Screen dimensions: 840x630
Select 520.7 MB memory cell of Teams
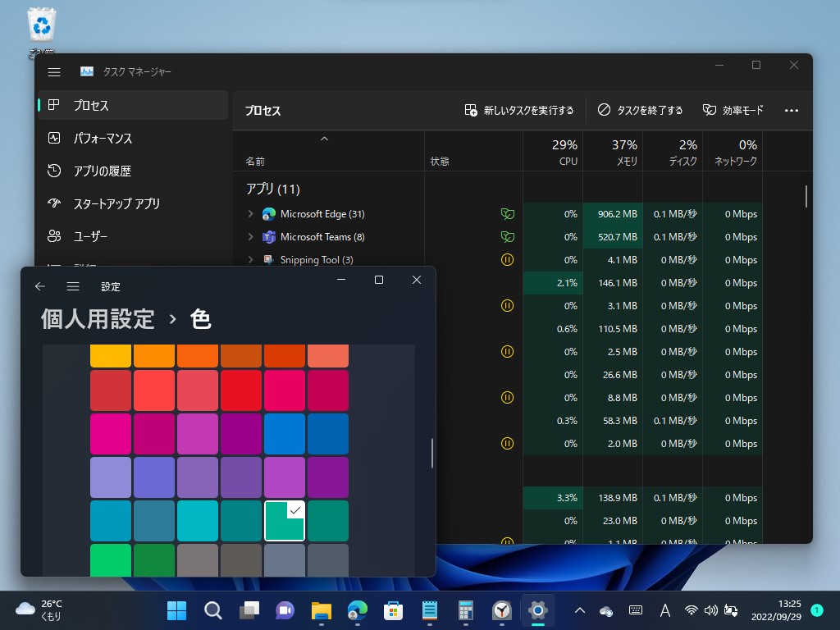click(613, 237)
